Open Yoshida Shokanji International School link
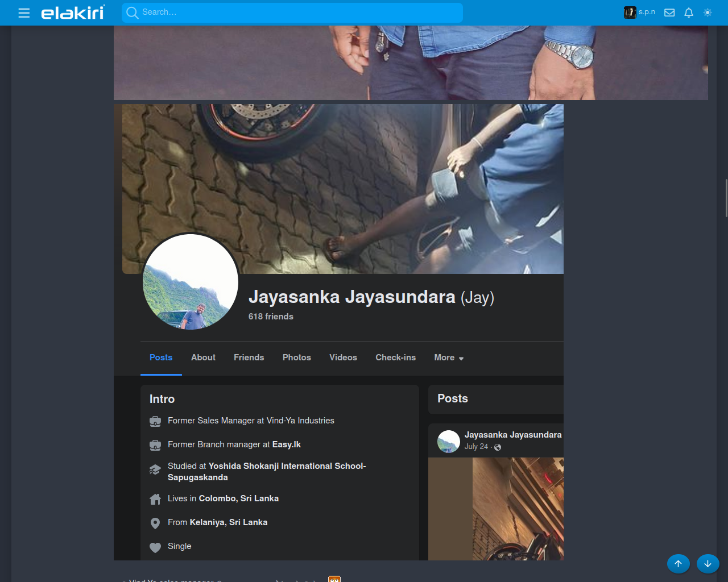This screenshot has height=582, width=728. [267, 472]
